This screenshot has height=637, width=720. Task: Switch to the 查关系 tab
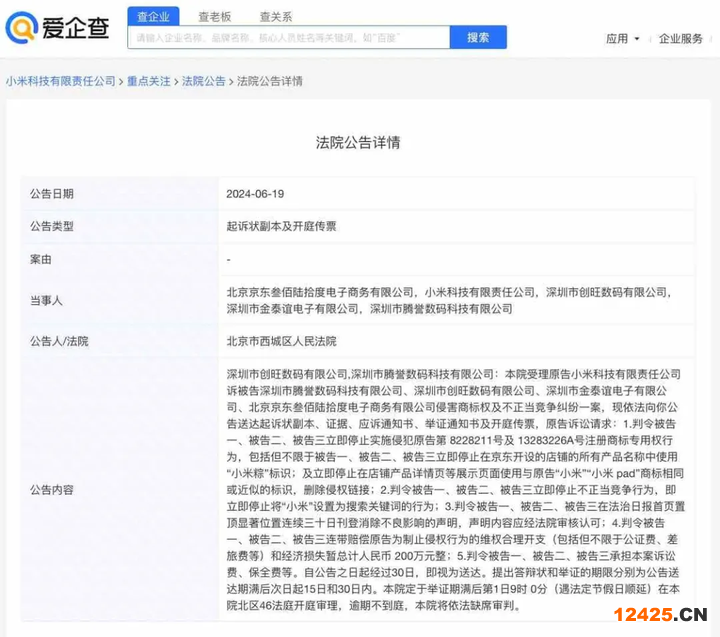(x=276, y=17)
